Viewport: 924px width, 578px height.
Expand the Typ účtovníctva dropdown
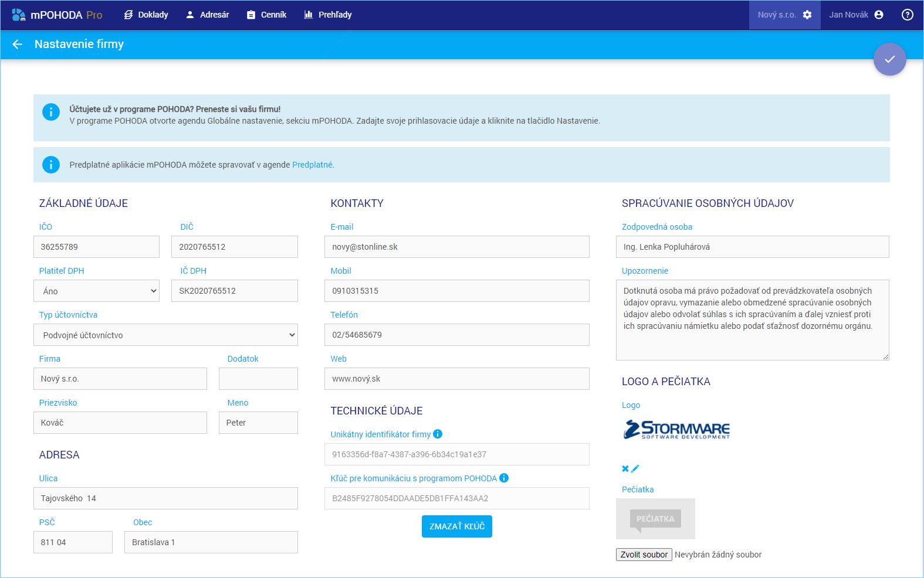[x=165, y=335]
